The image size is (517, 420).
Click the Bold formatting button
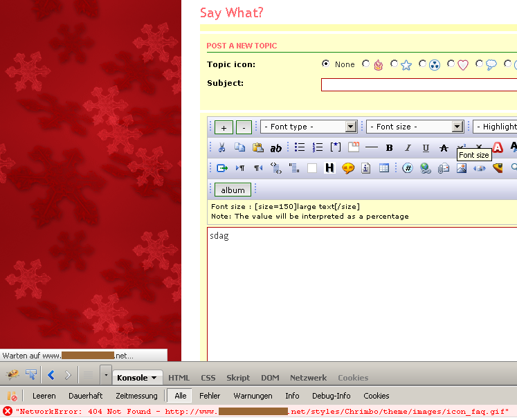tap(389, 148)
